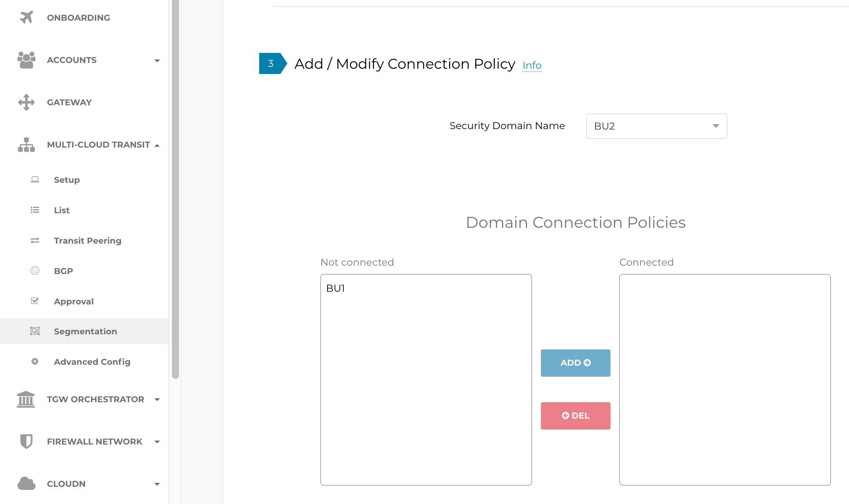
Task: Click the TGW Orchestrator menu label
Action: coord(95,399)
